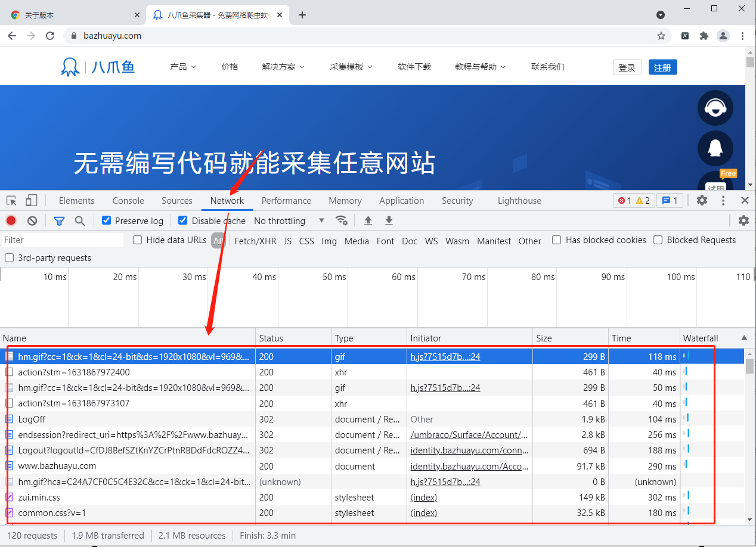Open Chrome extensions puzzle icon

[704, 36]
